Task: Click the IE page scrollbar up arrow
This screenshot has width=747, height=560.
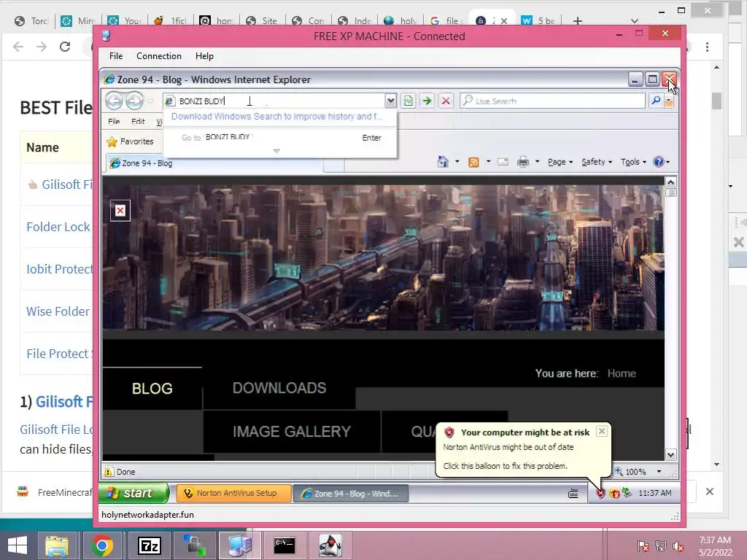Action: [x=671, y=183]
